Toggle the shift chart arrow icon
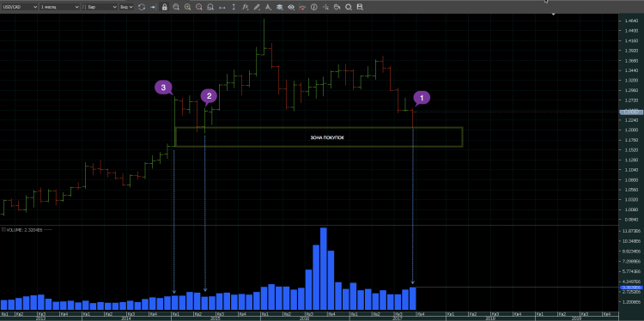 tap(153, 7)
